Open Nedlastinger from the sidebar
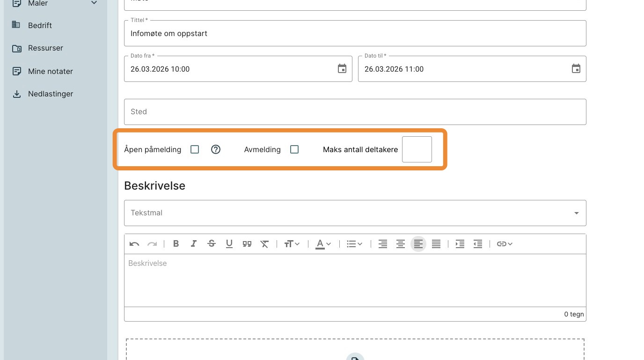Image resolution: width=644 pixels, height=360 pixels. pyautogui.click(x=50, y=94)
